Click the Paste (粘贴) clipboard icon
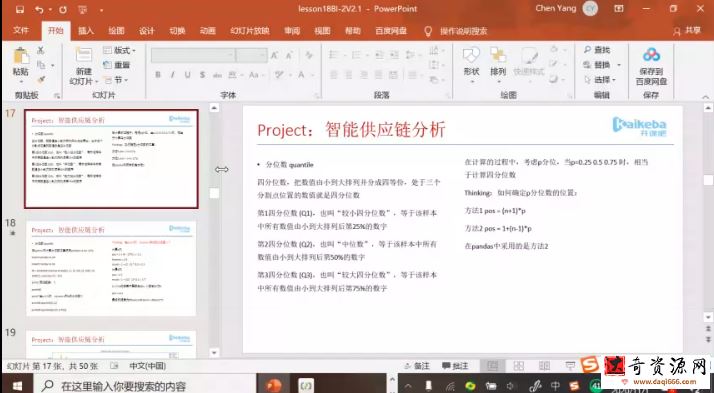 click(21, 56)
